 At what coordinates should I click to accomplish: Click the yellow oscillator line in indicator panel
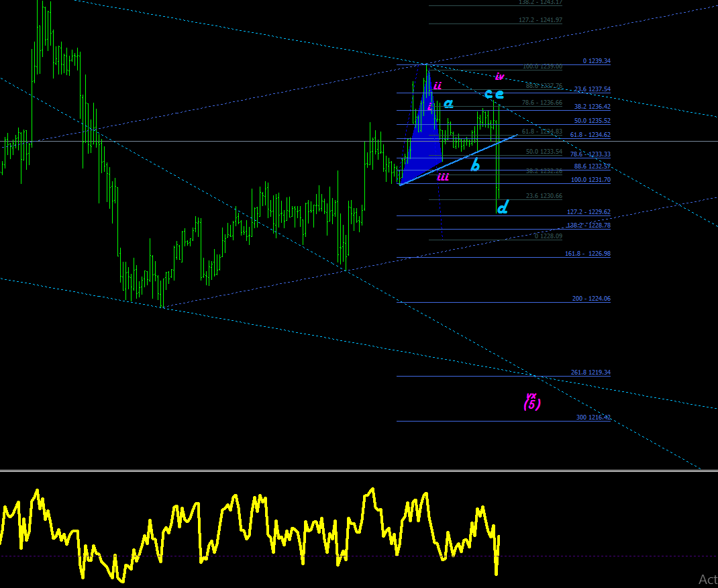click(x=250, y=531)
